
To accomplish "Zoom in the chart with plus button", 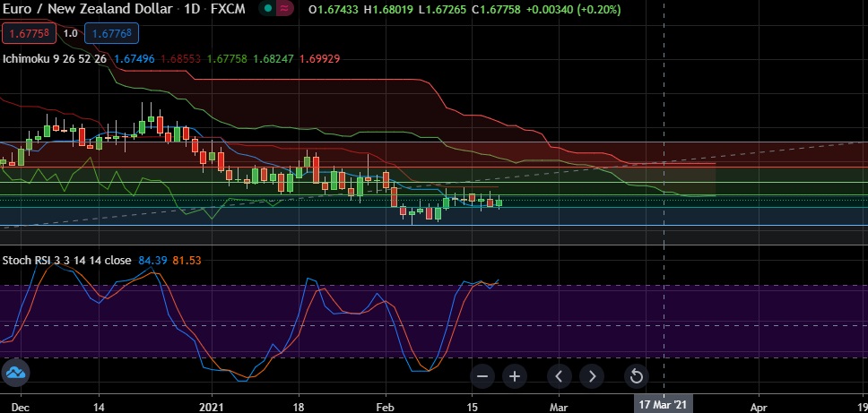I will [x=515, y=376].
